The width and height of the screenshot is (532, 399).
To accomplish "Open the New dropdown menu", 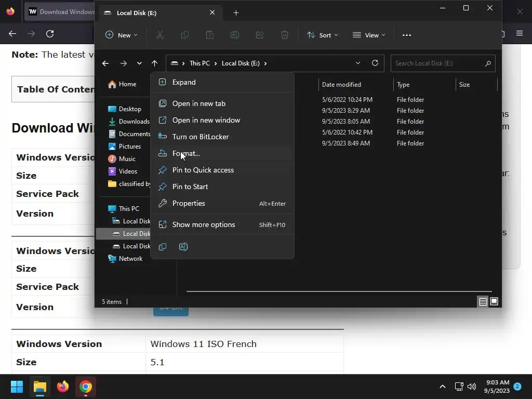I will (122, 35).
